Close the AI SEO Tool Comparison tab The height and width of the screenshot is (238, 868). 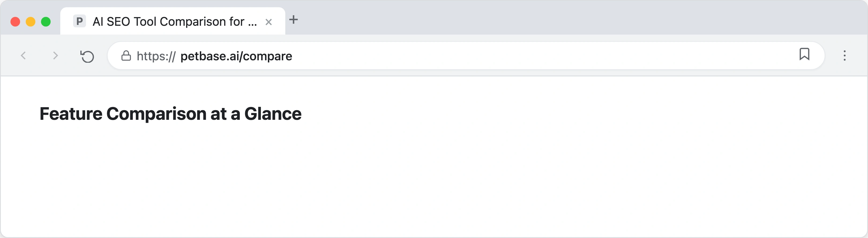268,22
